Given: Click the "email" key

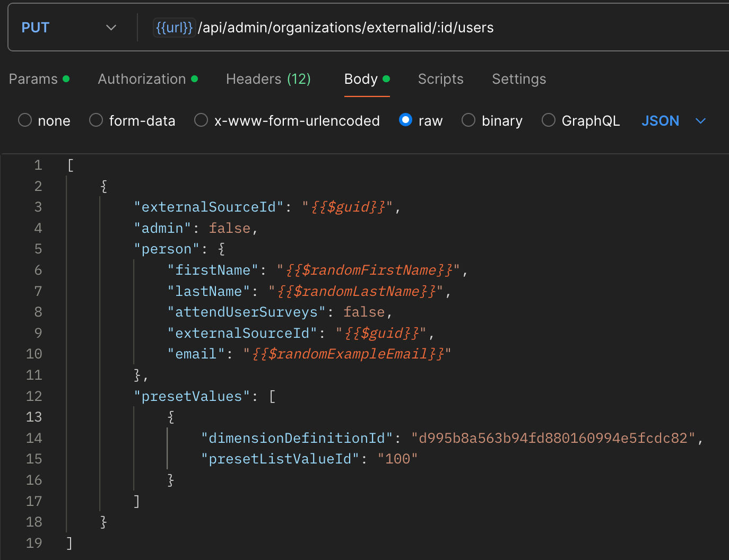Looking at the screenshot, I should pos(196,354).
